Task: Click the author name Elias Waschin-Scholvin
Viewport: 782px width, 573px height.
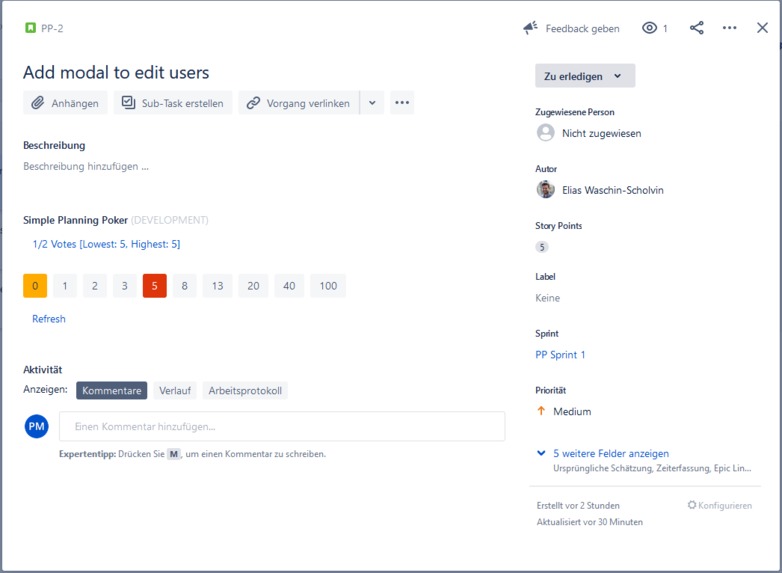Action: [x=613, y=191]
